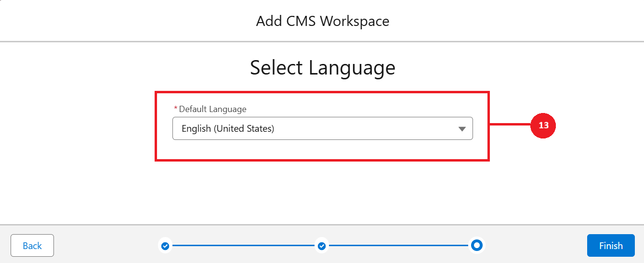Image resolution: width=644 pixels, height=263 pixels.
Task: Click the second completed step checkmark
Action: pos(322,246)
